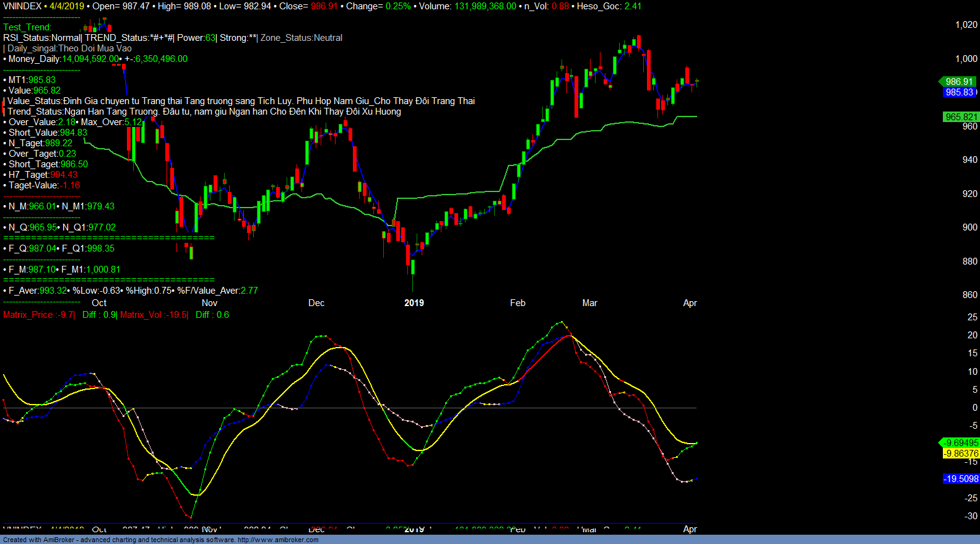Select the 2019 marker on price chart axis
980x544 pixels.
414,303
